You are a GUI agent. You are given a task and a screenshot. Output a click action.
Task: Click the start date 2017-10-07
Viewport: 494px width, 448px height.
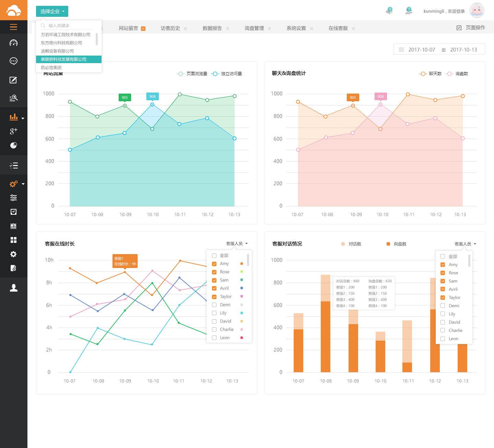click(422, 50)
